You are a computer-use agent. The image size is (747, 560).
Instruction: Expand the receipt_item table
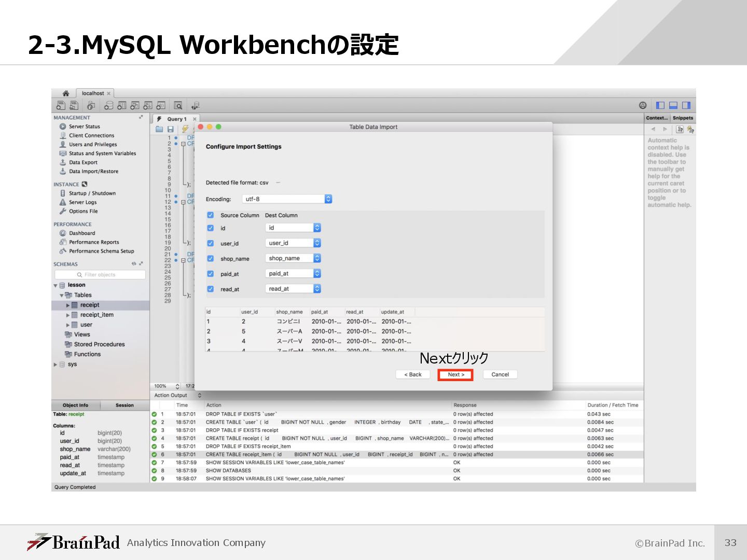point(68,315)
